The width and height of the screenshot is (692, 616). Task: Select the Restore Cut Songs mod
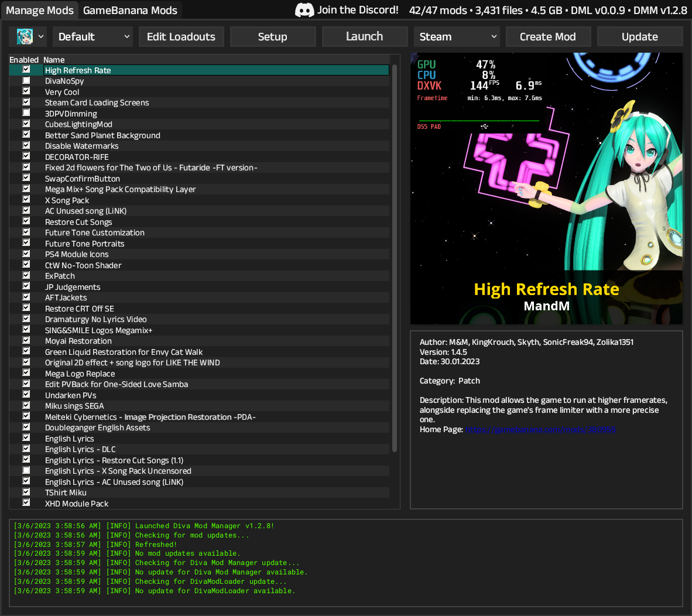[x=199, y=222]
